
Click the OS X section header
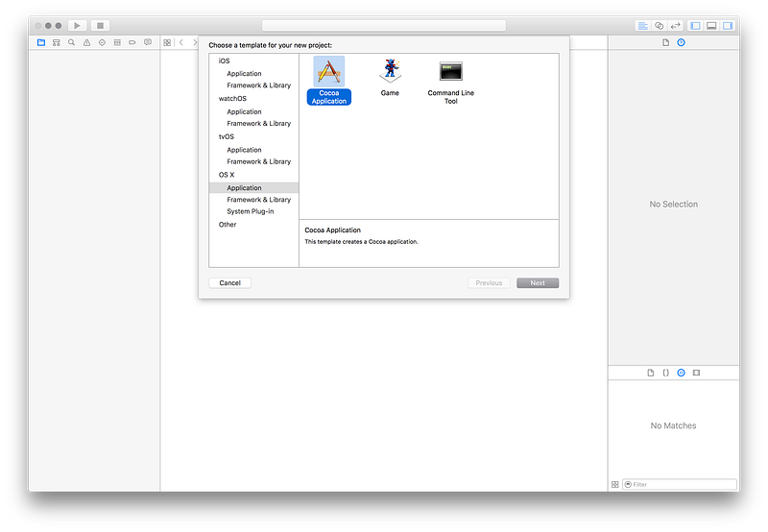[x=227, y=175]
